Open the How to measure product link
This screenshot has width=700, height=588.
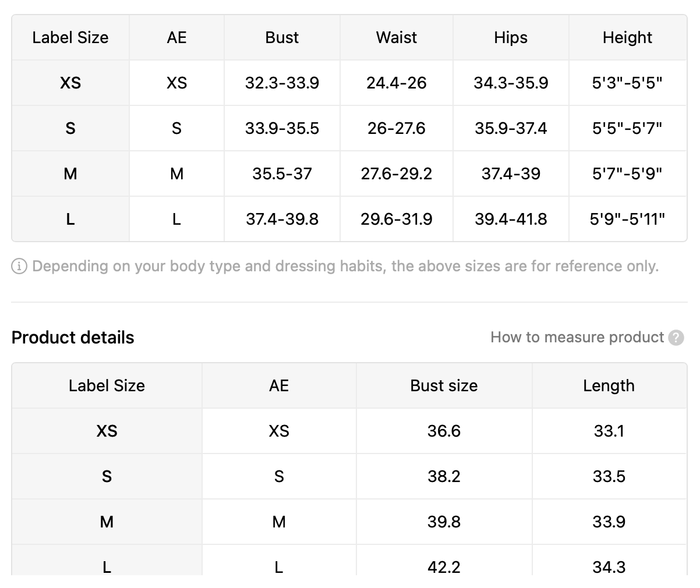coord(577,337)
